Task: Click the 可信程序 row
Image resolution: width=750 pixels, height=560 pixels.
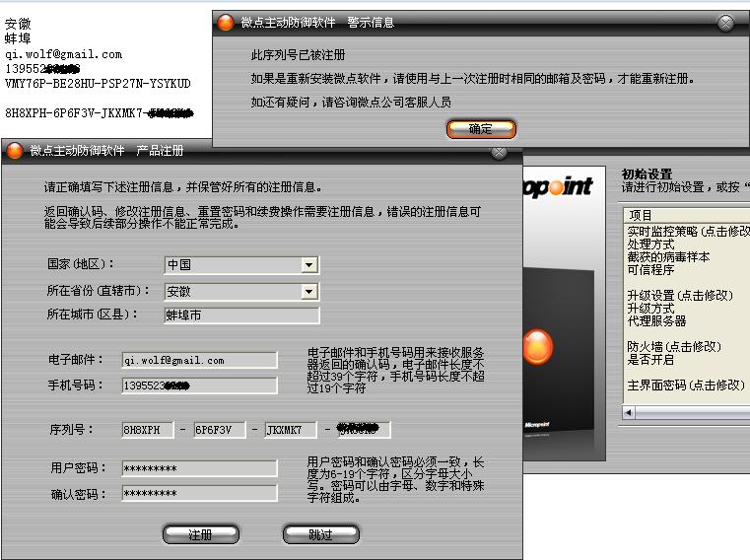Action: [651, 270]
